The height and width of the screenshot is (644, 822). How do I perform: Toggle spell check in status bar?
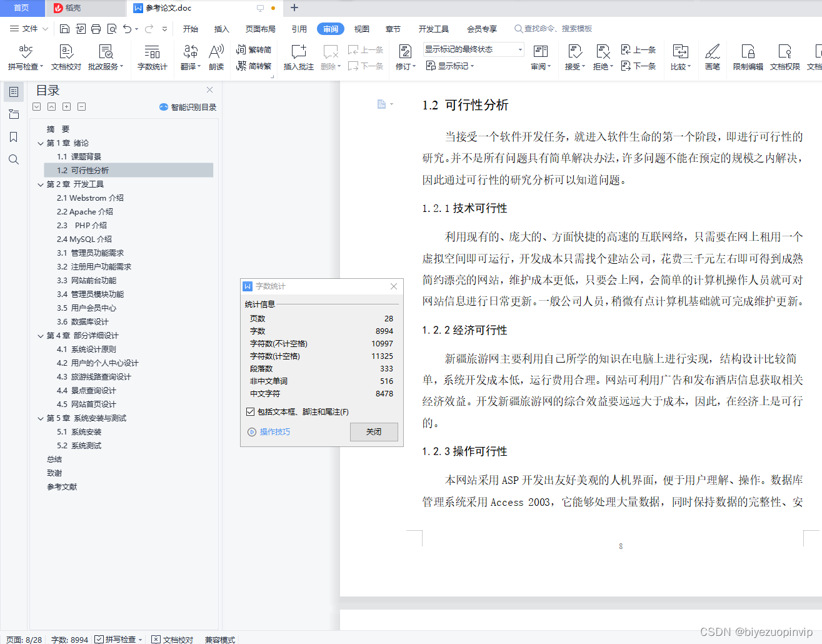coord(119,640)
